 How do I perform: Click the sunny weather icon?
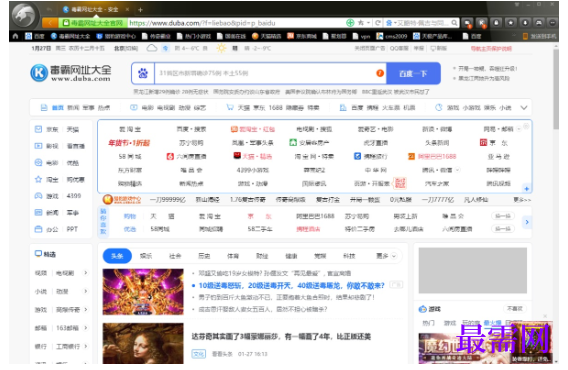point(221,48)
